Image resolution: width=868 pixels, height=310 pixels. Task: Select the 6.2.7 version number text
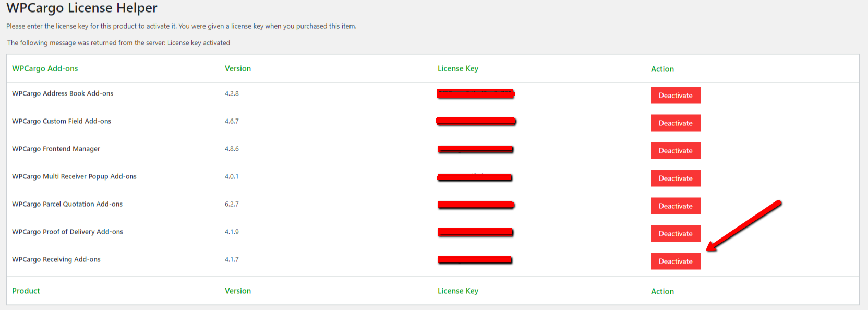pos(232,204)
